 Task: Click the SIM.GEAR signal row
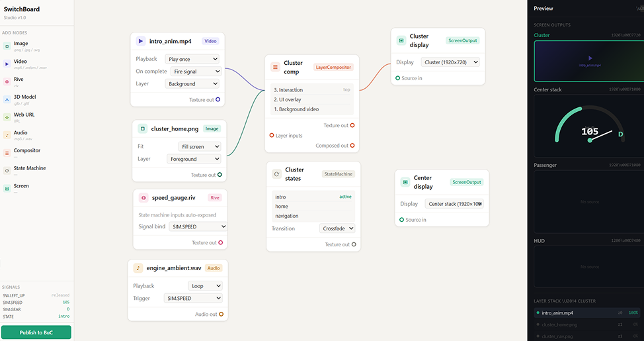[x=36, y=309]
